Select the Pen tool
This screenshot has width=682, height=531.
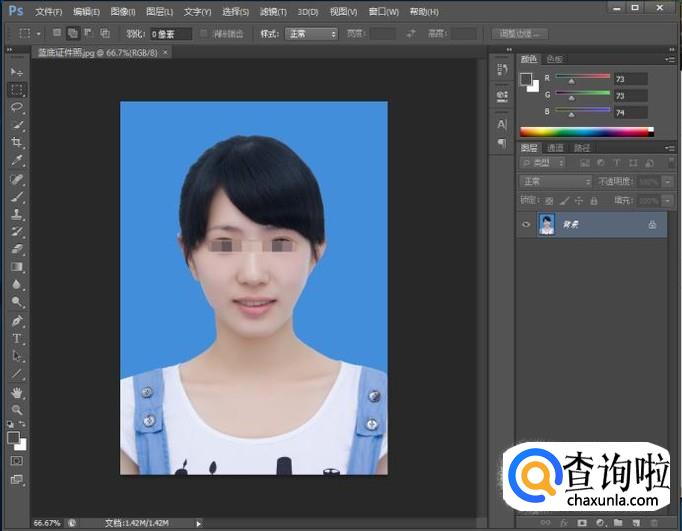(x=17, y=321)
